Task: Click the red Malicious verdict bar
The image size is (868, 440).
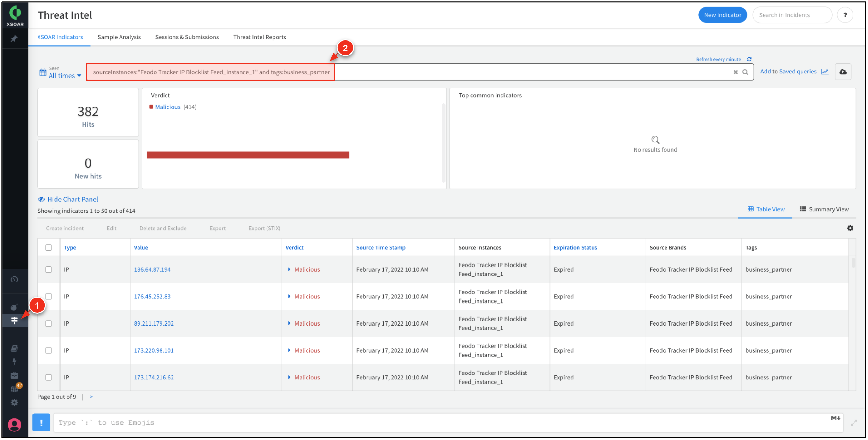Action: (x=248, y=155)
